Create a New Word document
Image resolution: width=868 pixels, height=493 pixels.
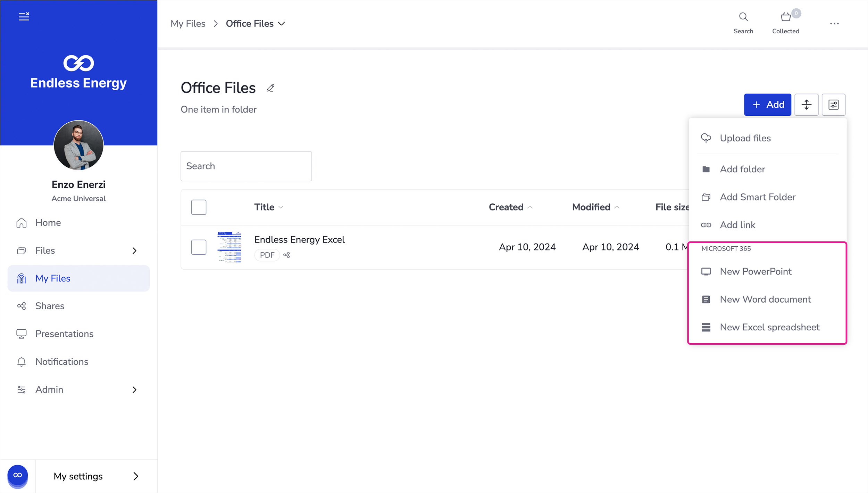pos(765,299)
